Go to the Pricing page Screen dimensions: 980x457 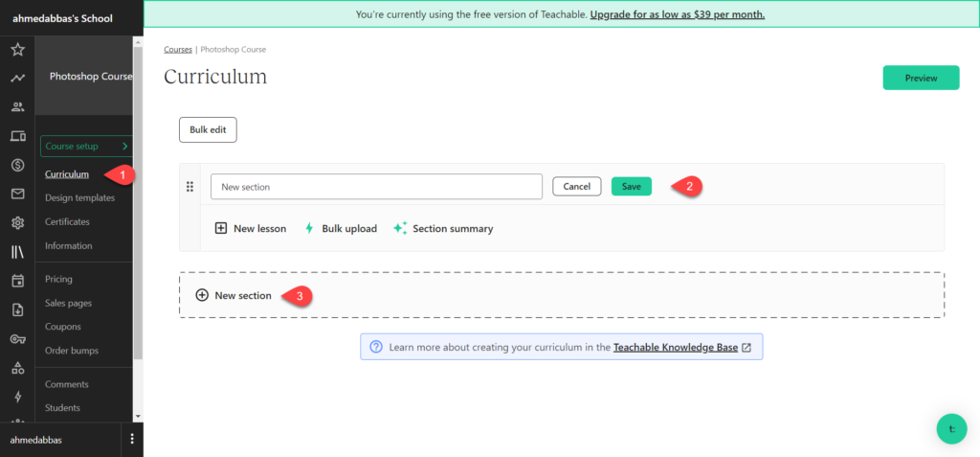[x=58, y=280]
